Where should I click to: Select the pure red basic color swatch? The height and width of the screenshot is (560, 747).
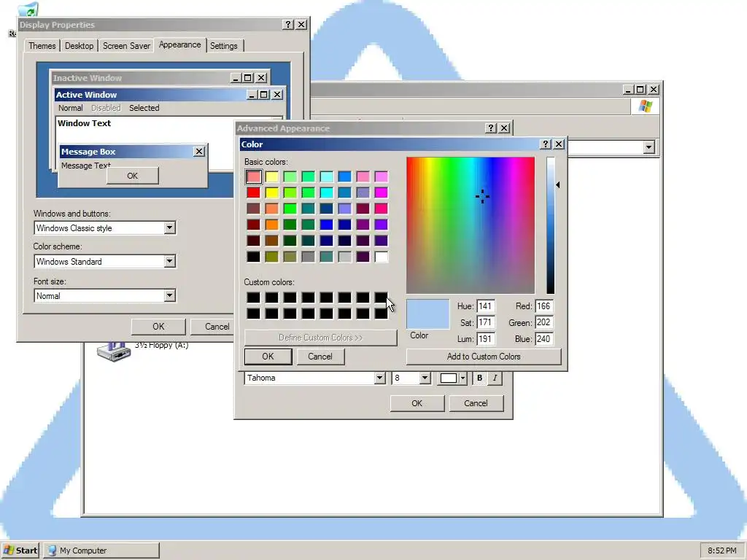coord(253,192)
